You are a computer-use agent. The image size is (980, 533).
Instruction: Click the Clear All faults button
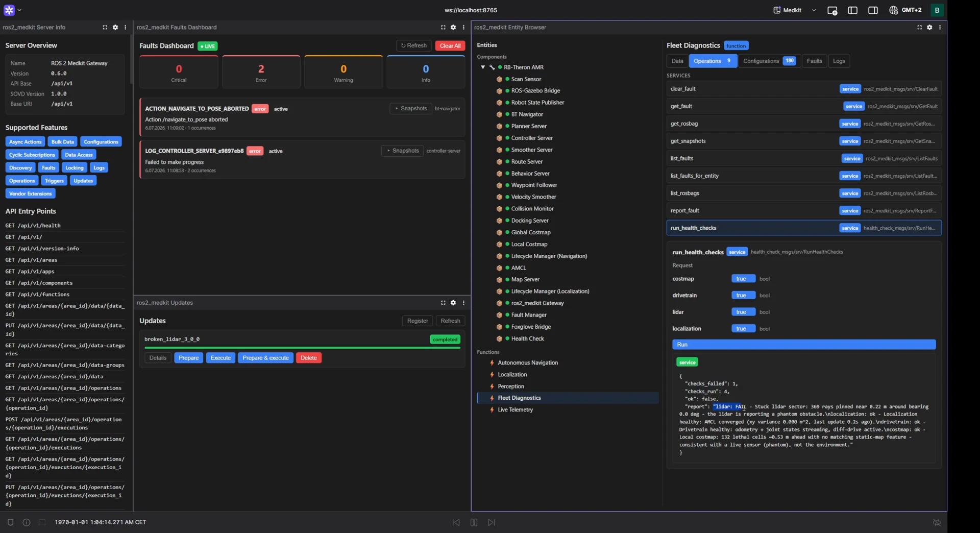[x=450, y=46]
